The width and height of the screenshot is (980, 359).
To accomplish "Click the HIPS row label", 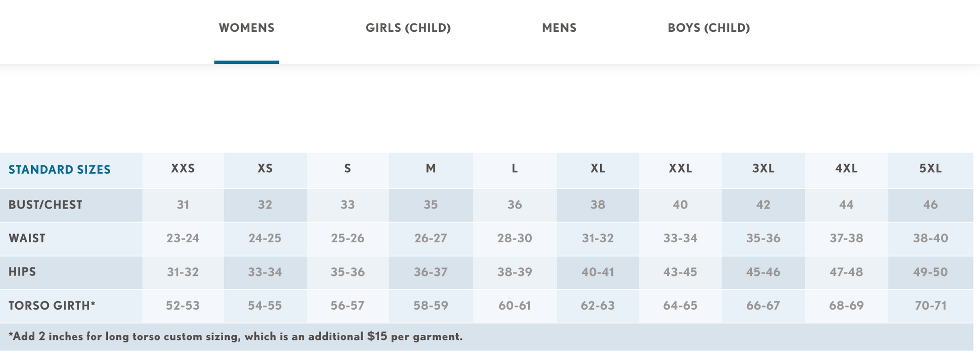I will pos(22,272).
